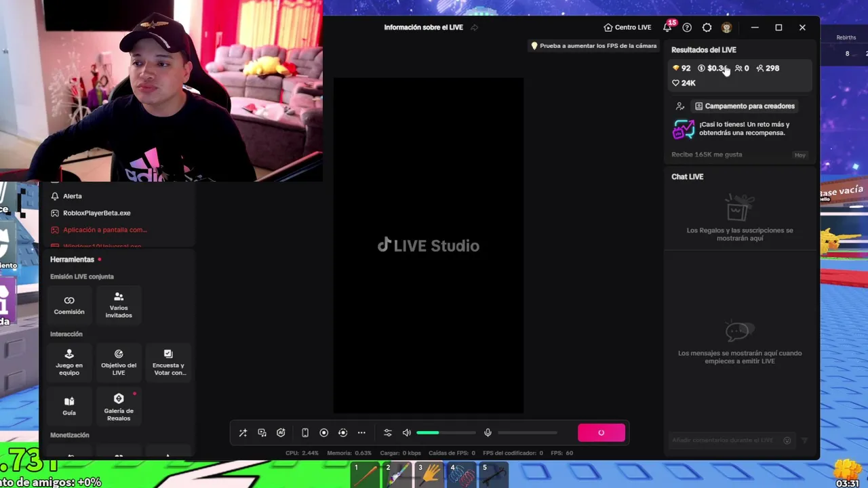Adjust the speaker volume slider
Viewport: 868px width, 488px height.
[446, 432]
